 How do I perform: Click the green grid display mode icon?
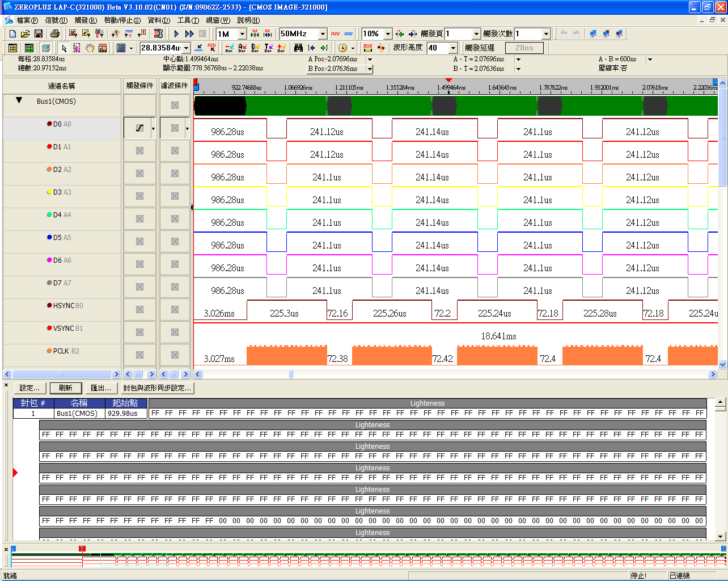(29, 48)
